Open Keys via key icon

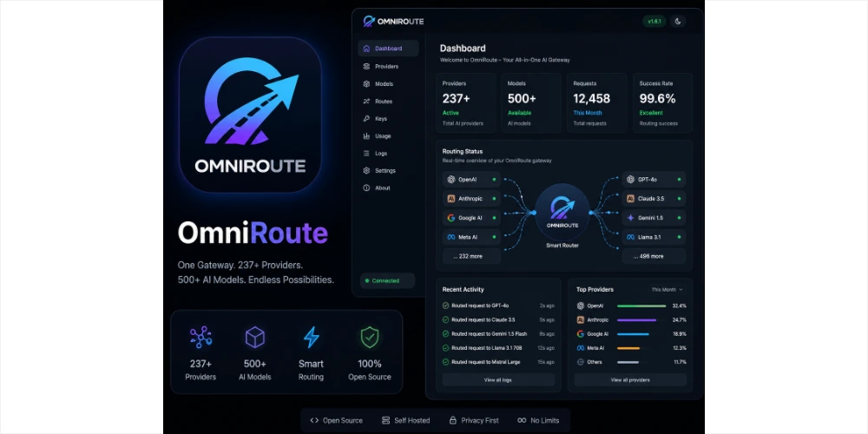pos(366,118)
